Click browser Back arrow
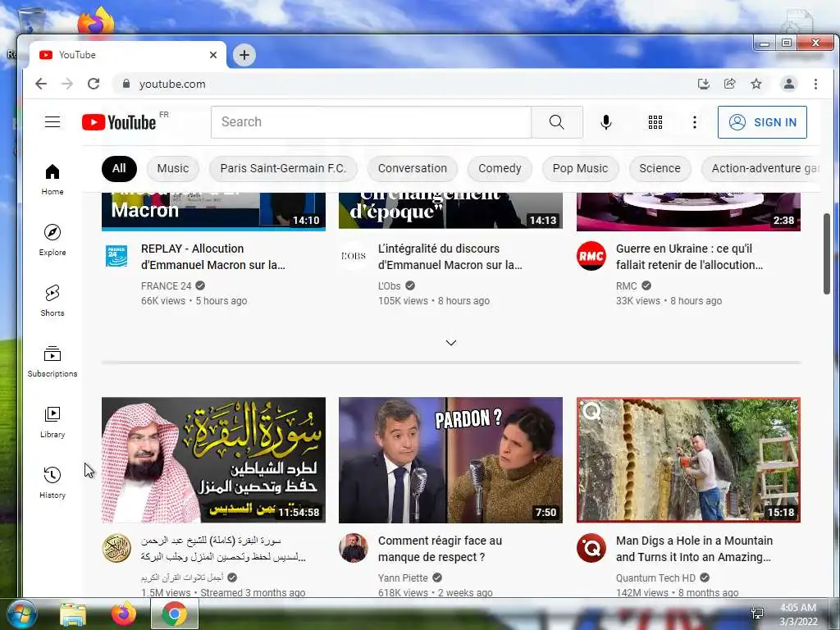 (41, 84)
